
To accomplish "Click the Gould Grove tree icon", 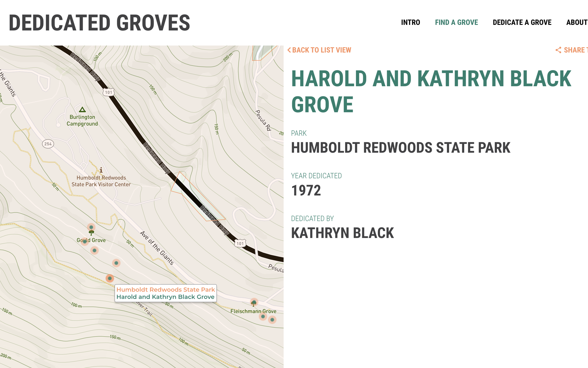I will 91,233.
